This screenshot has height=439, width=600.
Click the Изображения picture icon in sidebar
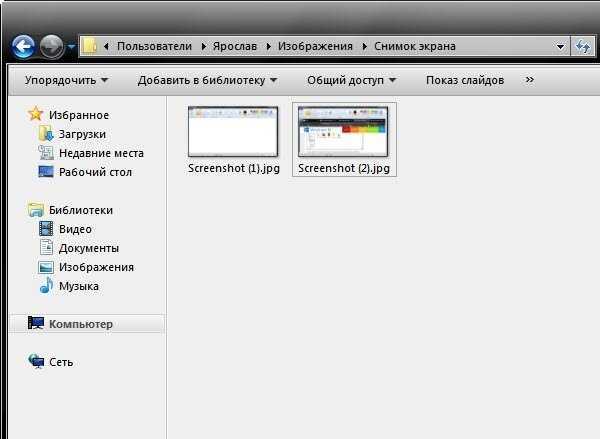(x=46, y=267)
